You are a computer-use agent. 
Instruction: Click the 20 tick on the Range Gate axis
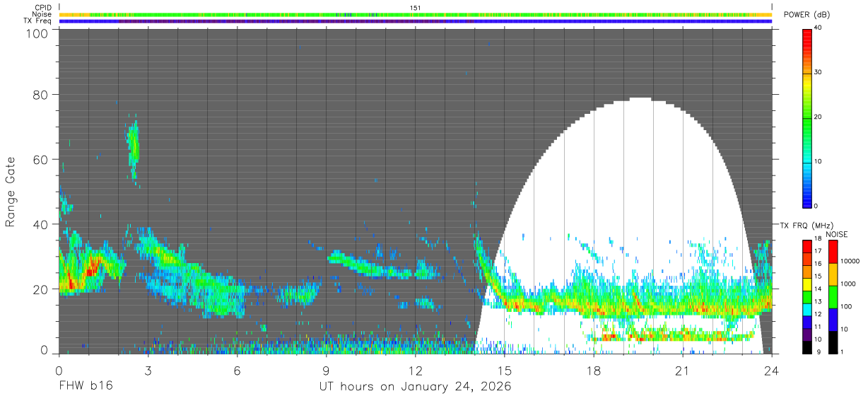40,289
